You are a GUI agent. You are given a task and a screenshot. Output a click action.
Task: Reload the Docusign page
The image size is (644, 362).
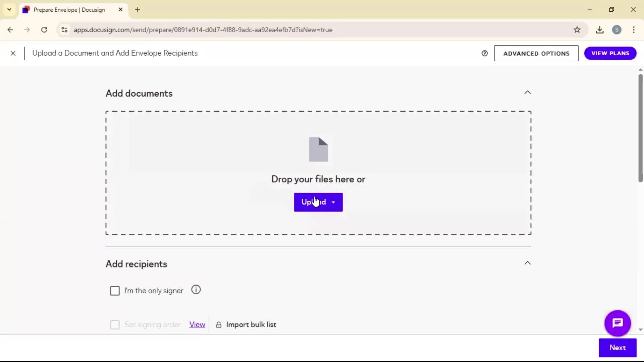44,30
